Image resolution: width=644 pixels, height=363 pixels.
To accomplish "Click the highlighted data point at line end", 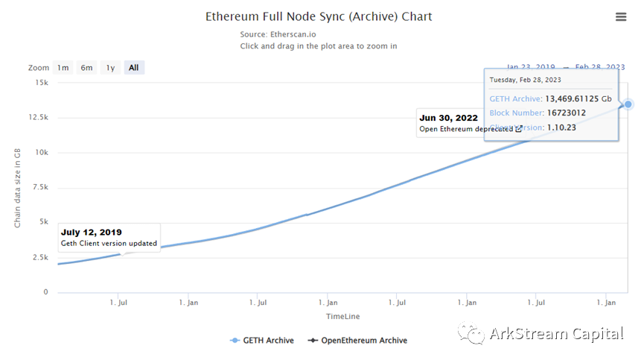I will (628, 104).
